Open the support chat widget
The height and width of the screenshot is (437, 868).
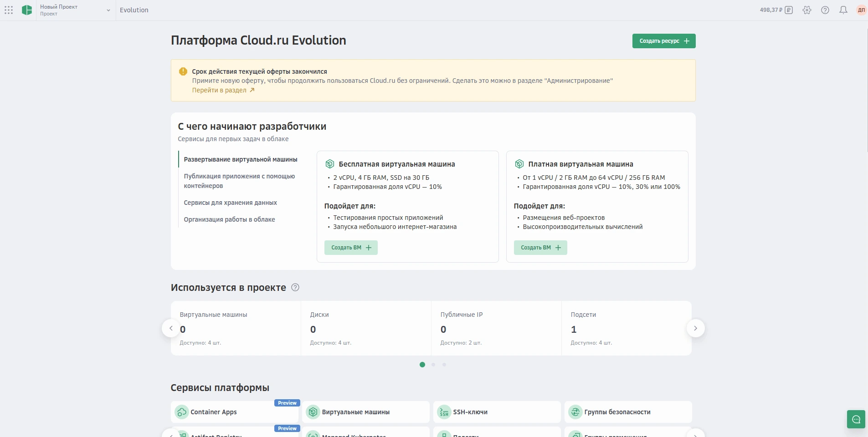point(856,419)
